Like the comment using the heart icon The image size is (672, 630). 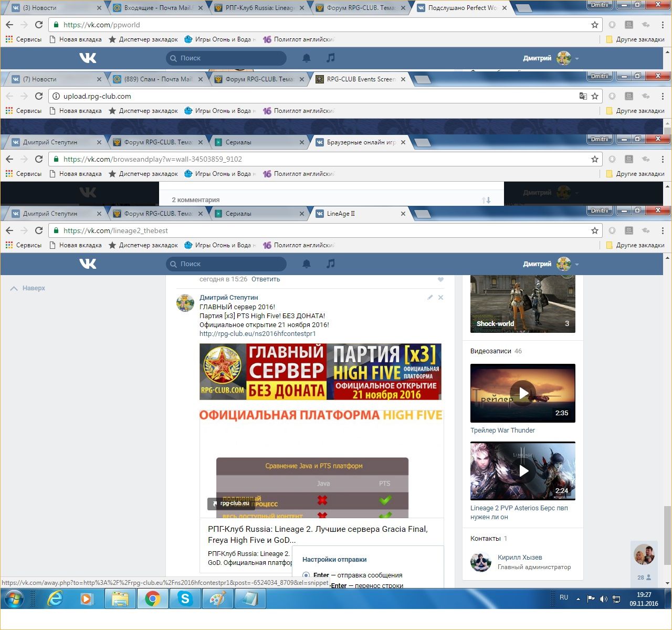pyautogui.click(x=440, y=279)
